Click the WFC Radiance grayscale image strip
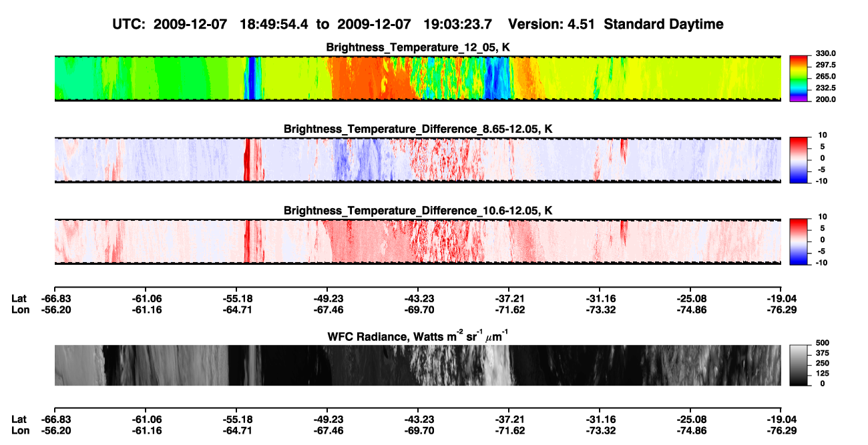 click(417, 365)
